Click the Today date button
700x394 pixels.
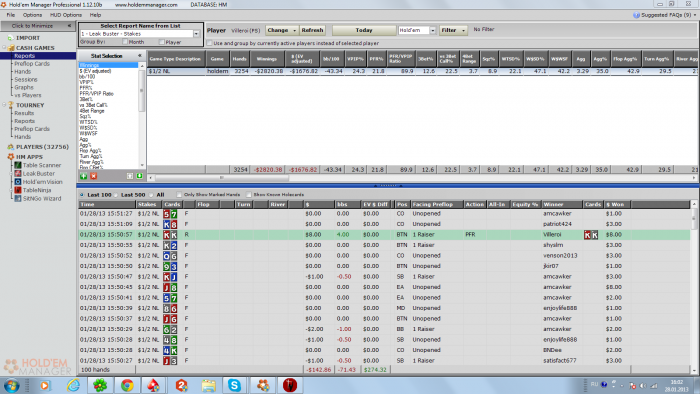[x=364, y=30]
